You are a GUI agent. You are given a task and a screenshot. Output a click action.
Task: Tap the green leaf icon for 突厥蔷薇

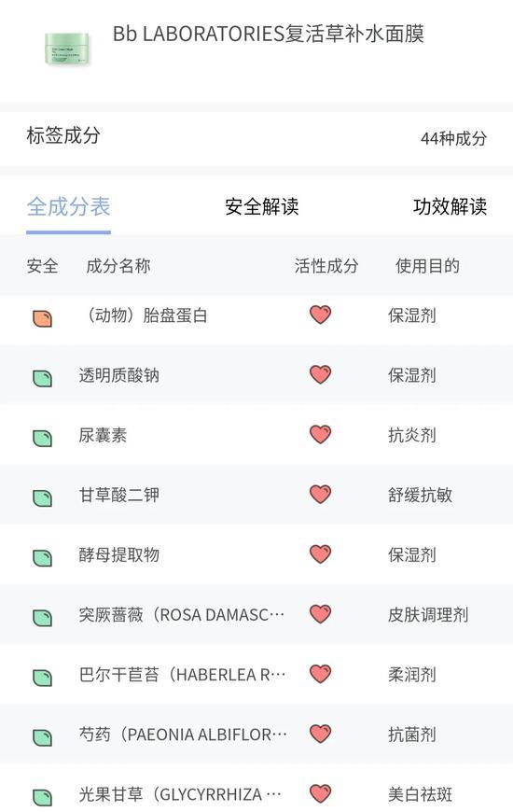pyautogui.click(x=42, y=618)
